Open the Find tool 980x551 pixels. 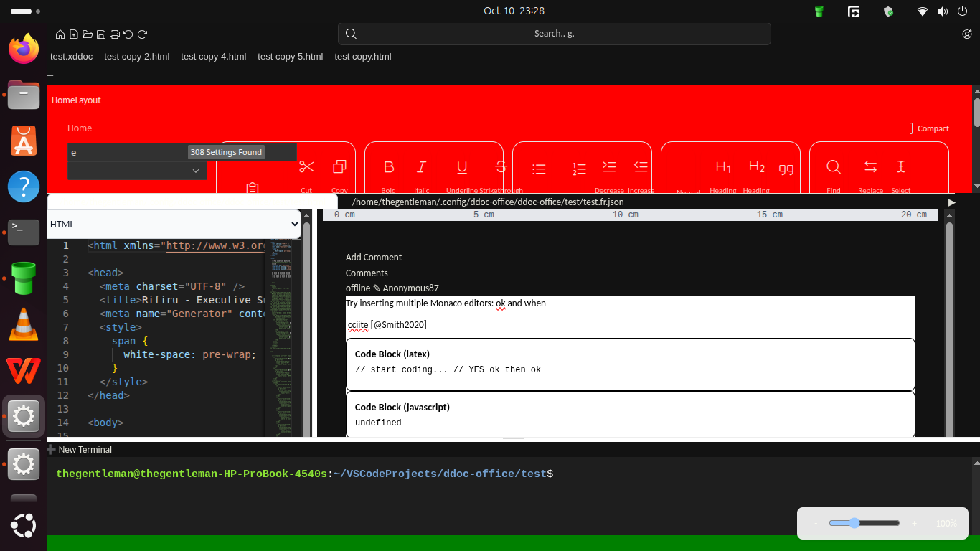[833, 167]
